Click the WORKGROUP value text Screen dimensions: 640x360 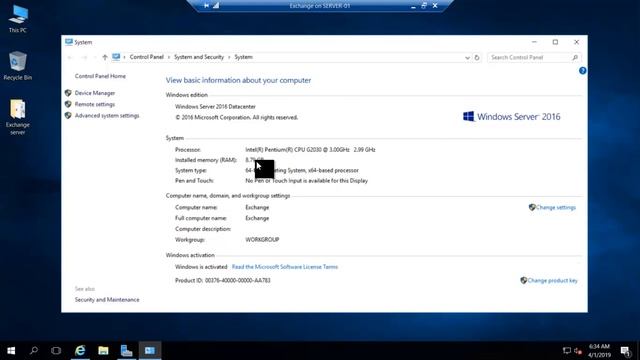(262, 240)
